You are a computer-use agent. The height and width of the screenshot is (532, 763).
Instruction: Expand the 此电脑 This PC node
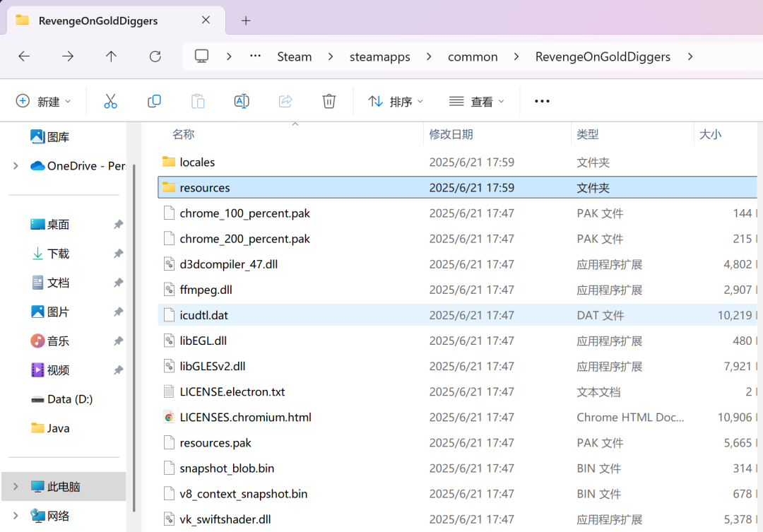(x=16, y=486)
